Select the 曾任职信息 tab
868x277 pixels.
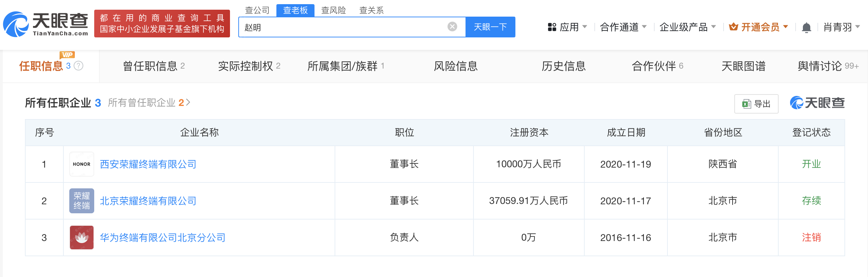point(154,66)
